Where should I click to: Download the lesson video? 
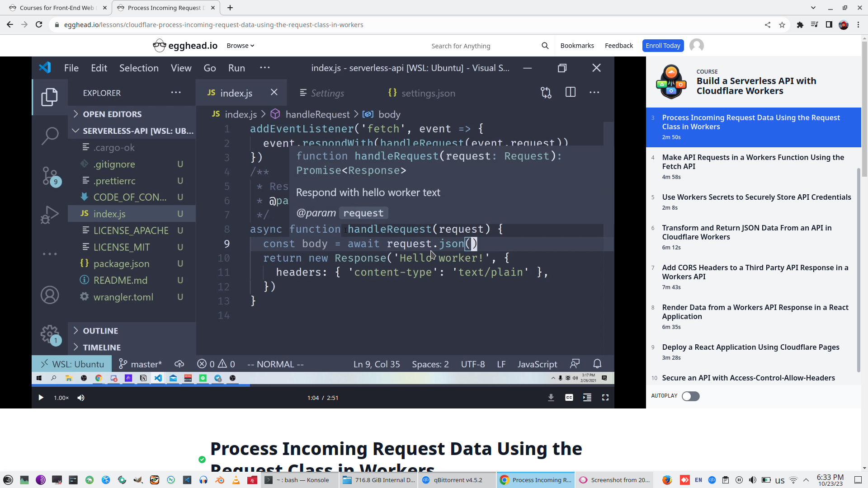coord(551,398)
